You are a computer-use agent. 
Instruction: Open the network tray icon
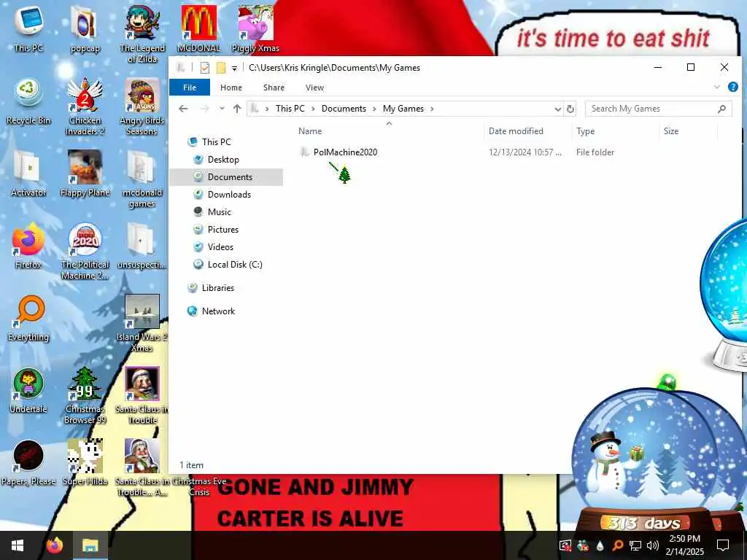pyautogui.click(x=635, y=545)
